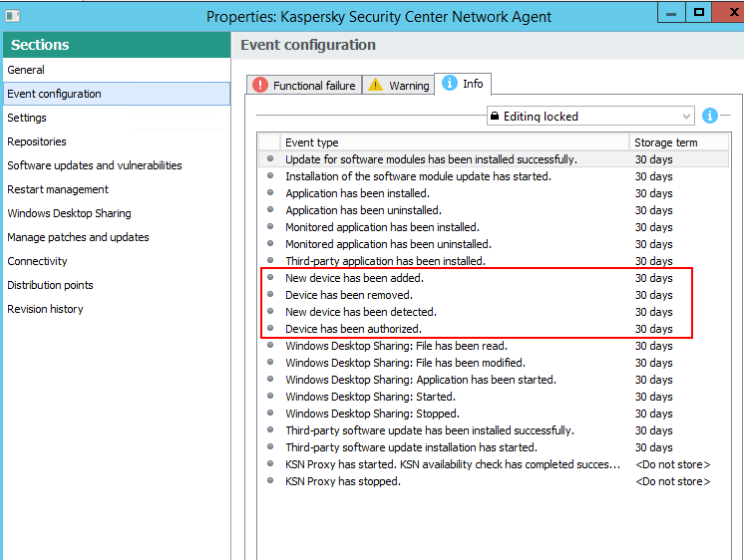Select the Info tab
The height and width of the screenshot is (560, 744).
pos(463,84)
